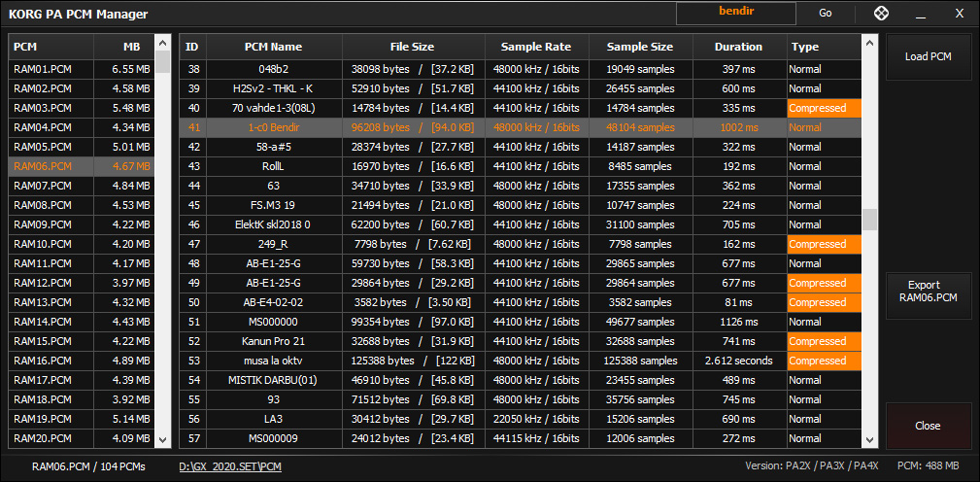Image resolution: width=980 pixels, height=482 pixels.
Task: Click the PCM file list scrollbar thumb
Action: [x=162, y=62]
